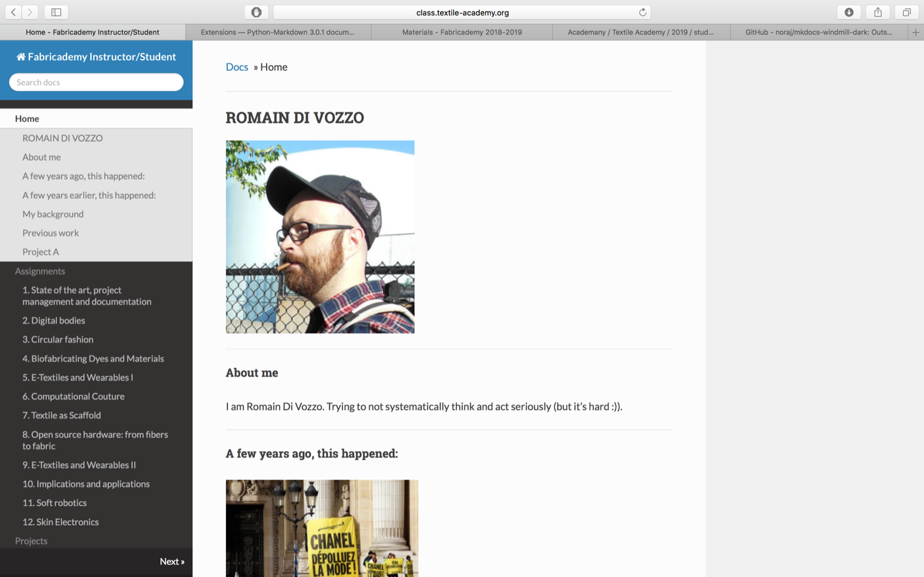Click the Safari forward arrow button

(30, 12)
